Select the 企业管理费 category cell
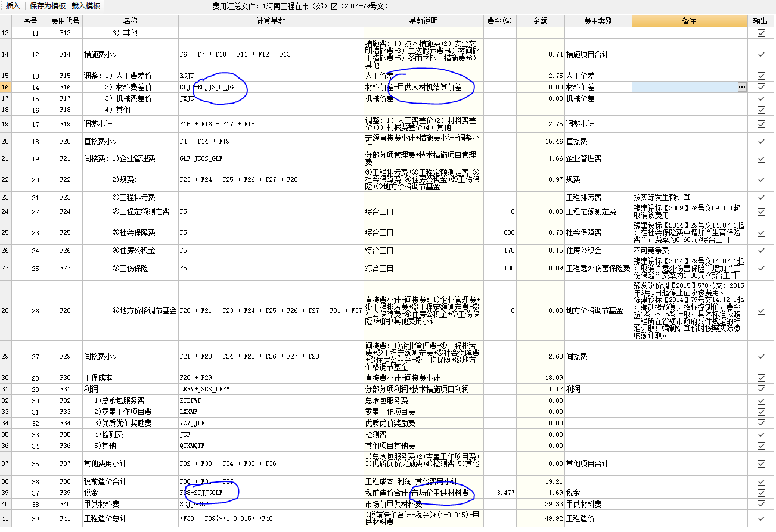Viewport: 776px width, 532px height. click(x=598, y=158)
